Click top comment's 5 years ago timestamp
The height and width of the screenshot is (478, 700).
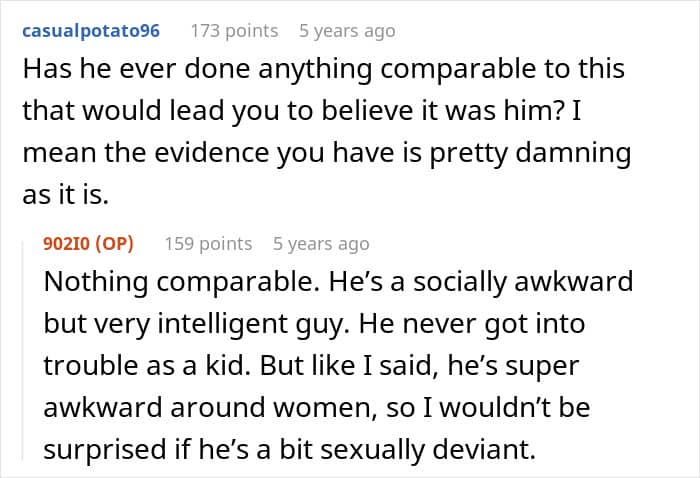(347, 31)
